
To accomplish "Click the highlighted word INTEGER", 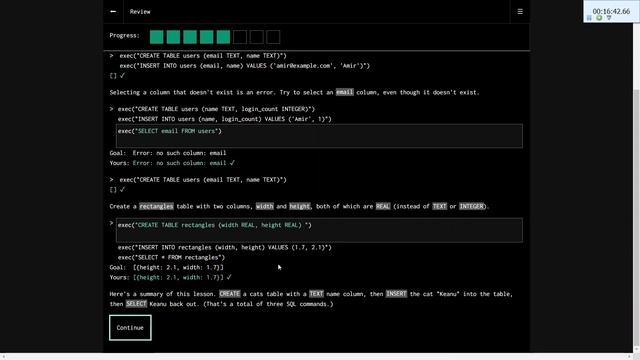I will (472, 206).
